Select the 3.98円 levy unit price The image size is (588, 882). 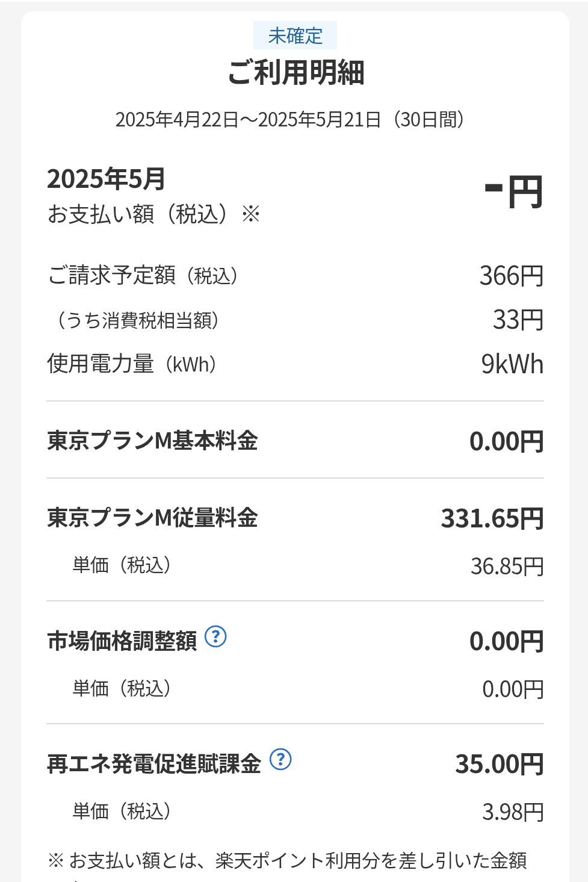coord(513,812)
